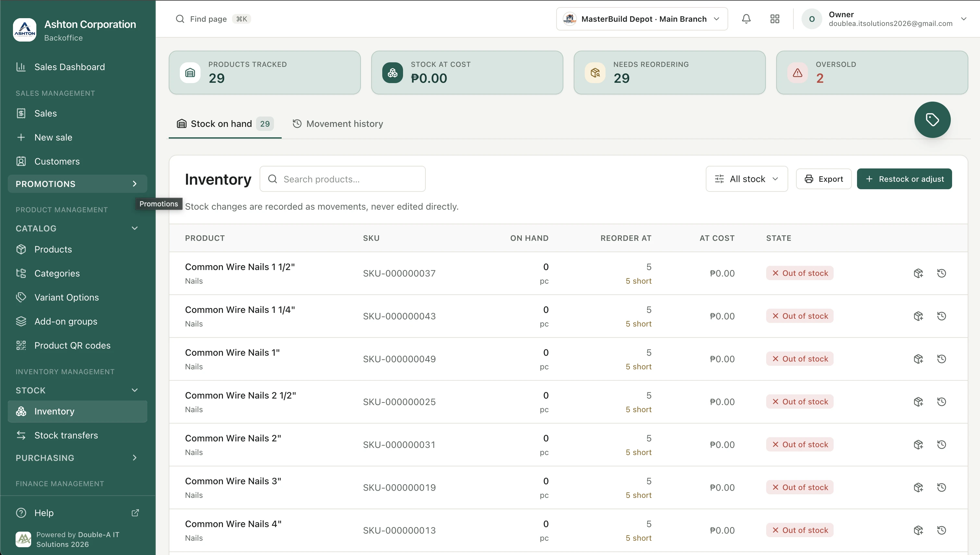The width and height of the screenshot is (980, 555).
Task: Open the notifications bell
Action: point(746,19)
